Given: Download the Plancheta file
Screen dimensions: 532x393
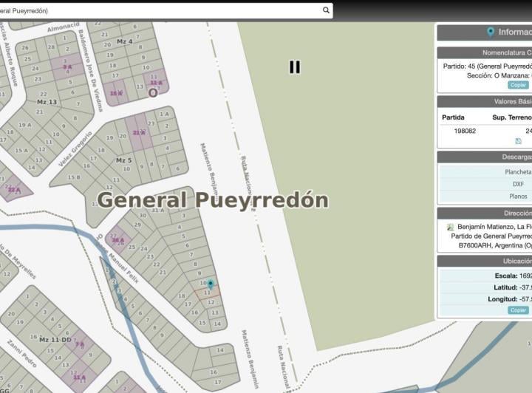Looking at the screenshot, I should tap(518, 172).
